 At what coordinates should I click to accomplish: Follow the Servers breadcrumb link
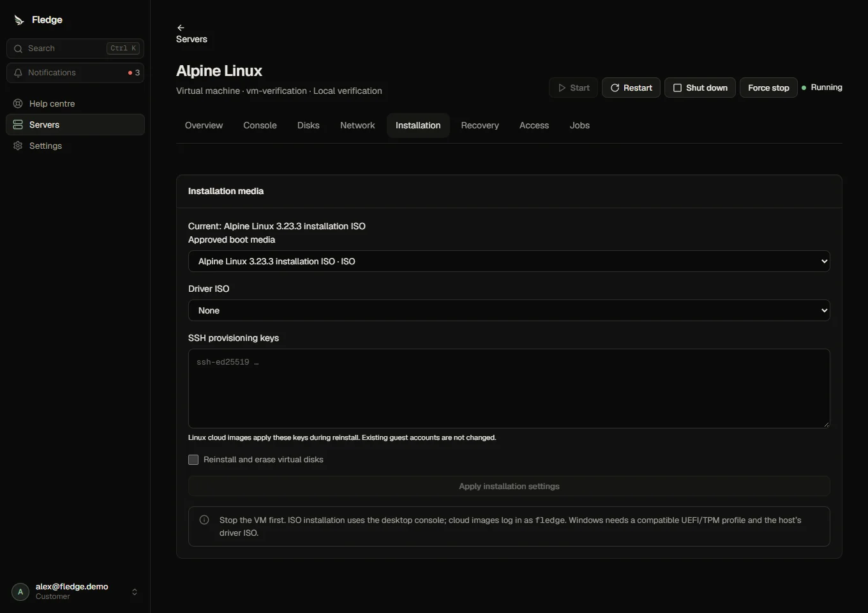click(191, 40)
